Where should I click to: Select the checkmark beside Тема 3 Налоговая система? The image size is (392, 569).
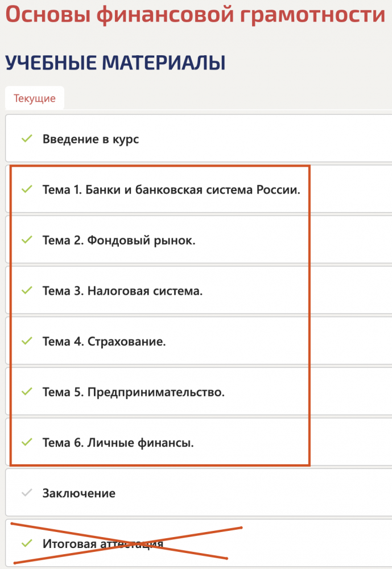[x=26, y=291]
